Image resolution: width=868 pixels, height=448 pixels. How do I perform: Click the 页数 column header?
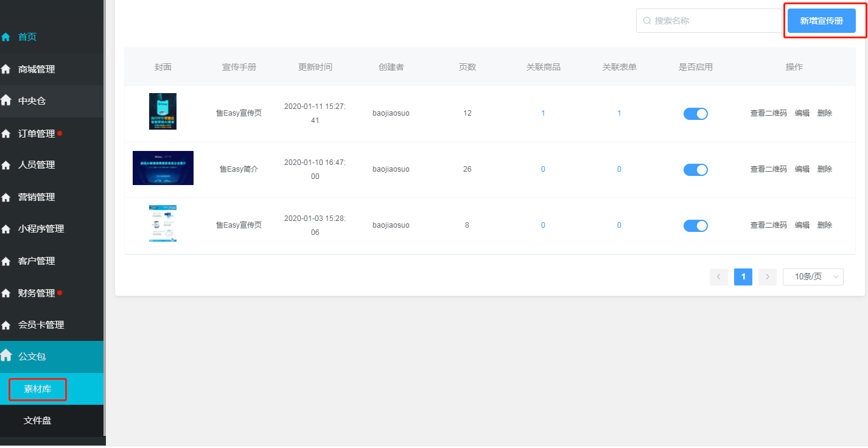(467, 67)
